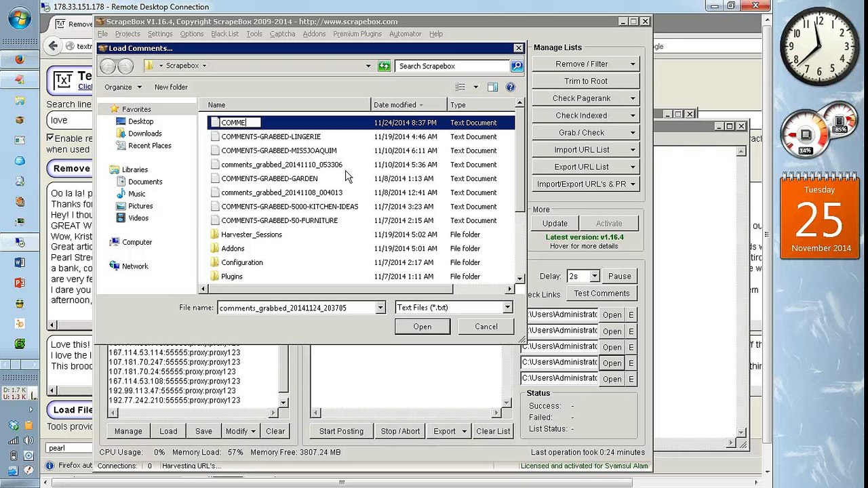Open Desktop in the navigation pane
868x488 pixels.
coord(140,121)
